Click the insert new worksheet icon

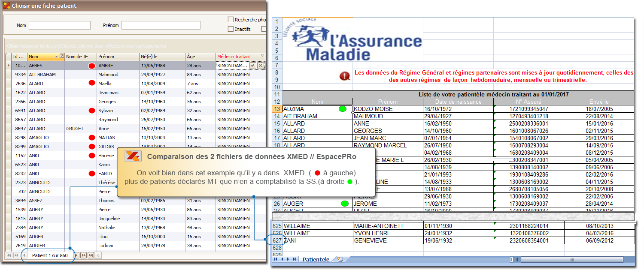click(x=340, y=259)
